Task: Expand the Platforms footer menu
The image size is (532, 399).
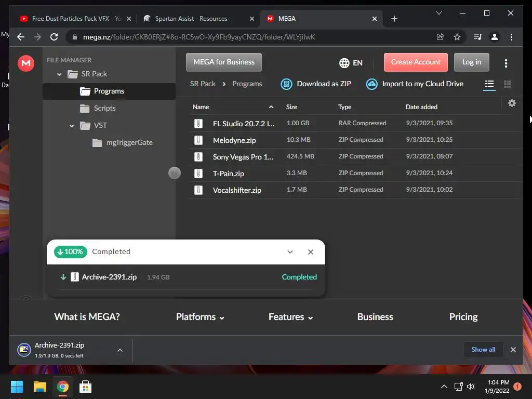Action: click(200, 317)
